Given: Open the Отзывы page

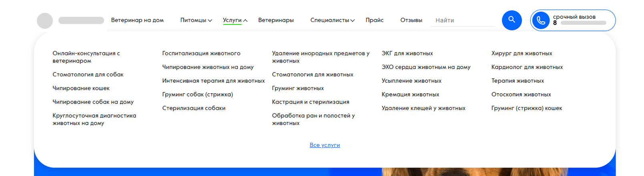Looking at the screenshot, I should click(411, 20).
